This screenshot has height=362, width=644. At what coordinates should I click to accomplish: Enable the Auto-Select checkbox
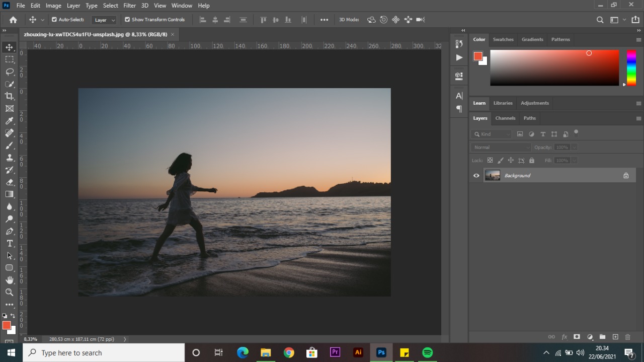53,19
